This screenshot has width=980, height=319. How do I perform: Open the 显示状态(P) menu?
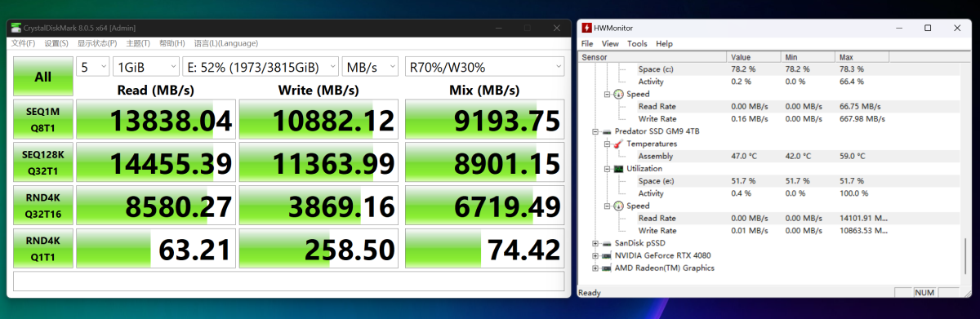coord(97,43)
